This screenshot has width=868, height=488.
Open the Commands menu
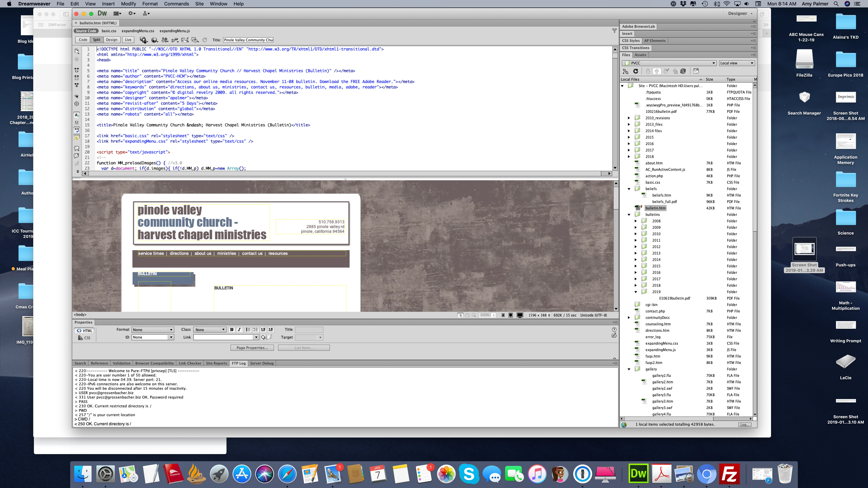(176, 4)
